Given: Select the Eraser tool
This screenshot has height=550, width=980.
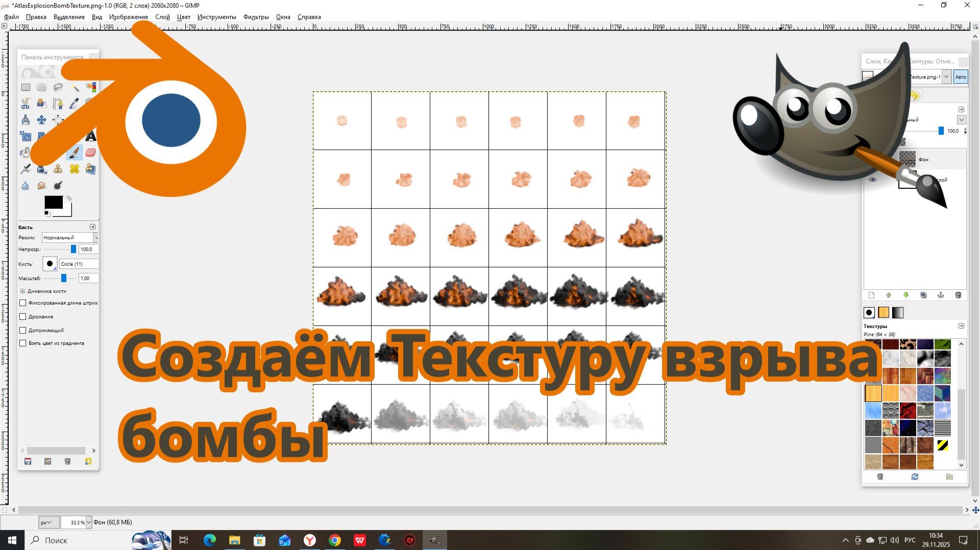Looking at the screenshot, I should point(91,153).
